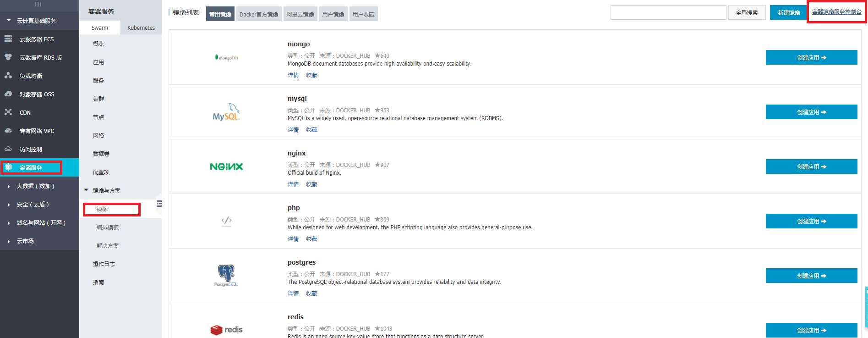Collapse the 镜像与方案 group
The height and width of the screenshot is (338, 868).
[x=86, y=190]
